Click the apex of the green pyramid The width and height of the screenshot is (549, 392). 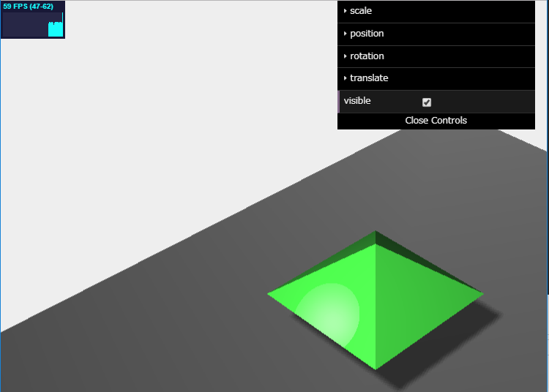click(x=376, y=244)
